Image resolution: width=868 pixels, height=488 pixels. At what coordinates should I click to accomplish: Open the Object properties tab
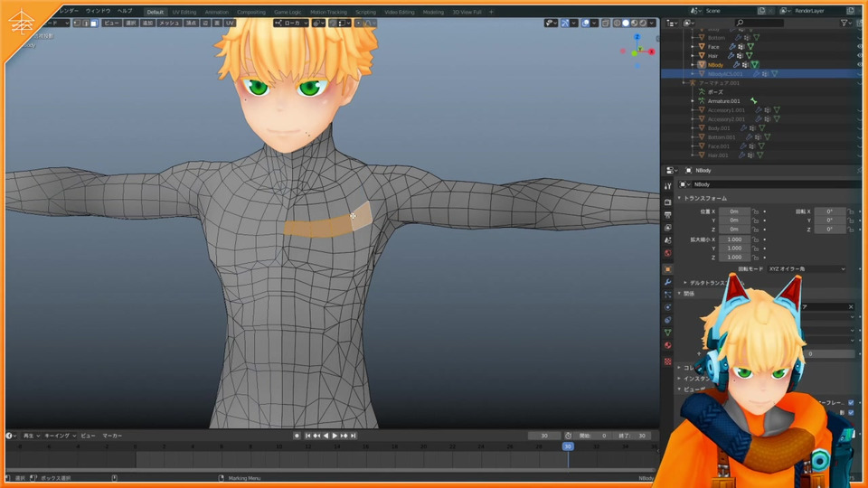pyautogui.click(x=667, y=269)
